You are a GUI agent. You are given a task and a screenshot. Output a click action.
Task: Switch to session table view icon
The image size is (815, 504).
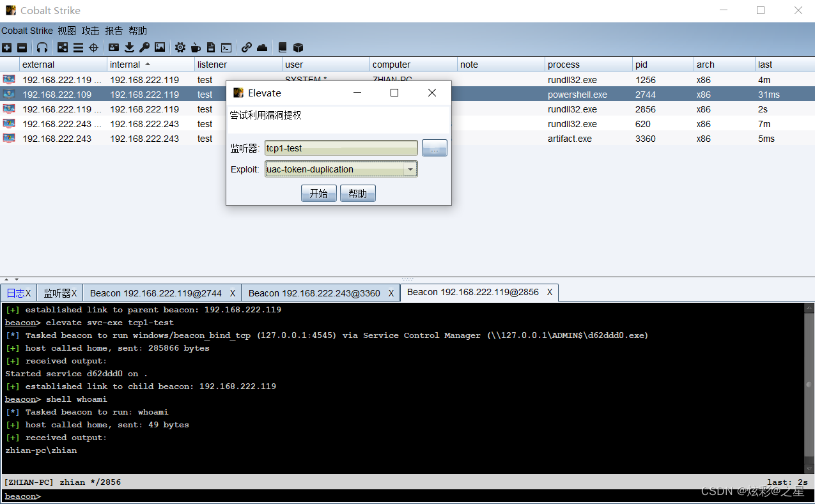pyautogui.click(x=78, y=47)
